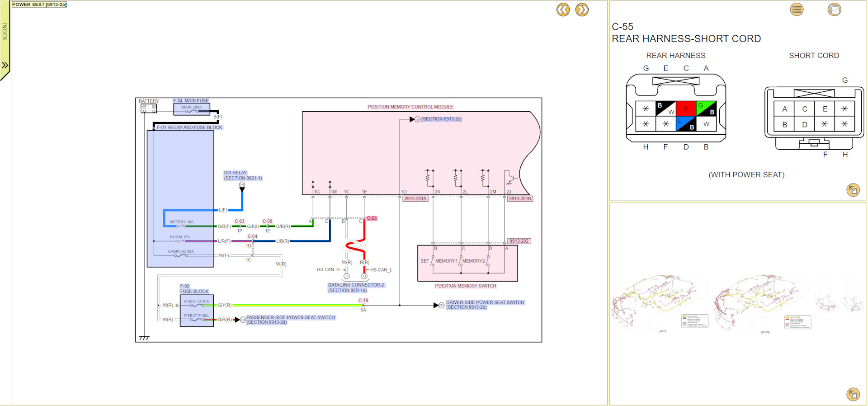Click the ROOM 15A fuse label

pos(180,237)
